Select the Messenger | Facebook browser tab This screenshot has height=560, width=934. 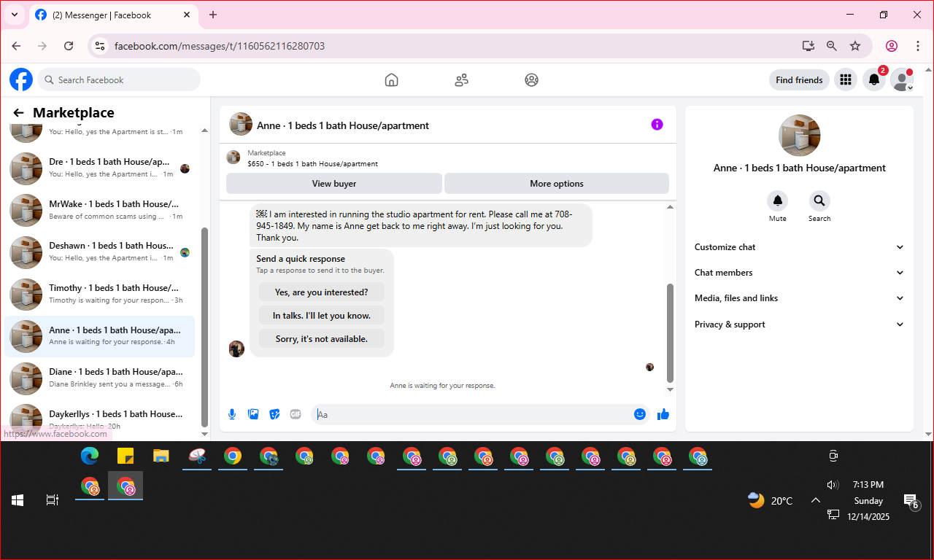[114, 15]
